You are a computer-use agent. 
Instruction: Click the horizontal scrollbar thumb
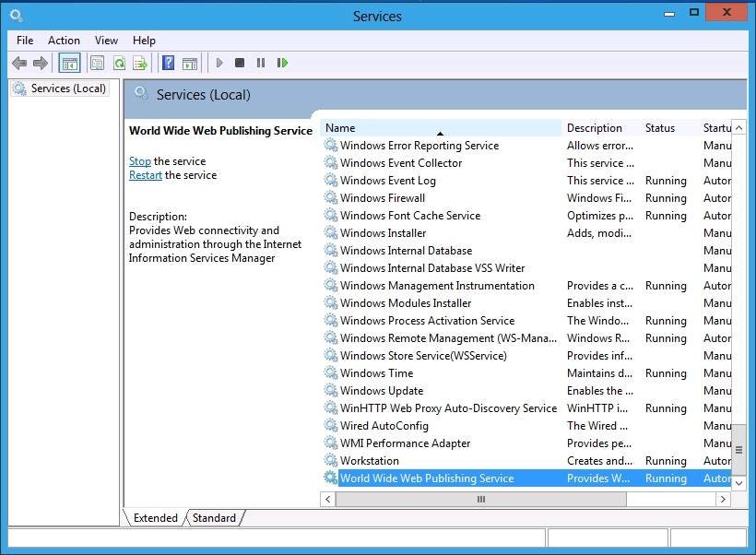[x=480, y=499]
